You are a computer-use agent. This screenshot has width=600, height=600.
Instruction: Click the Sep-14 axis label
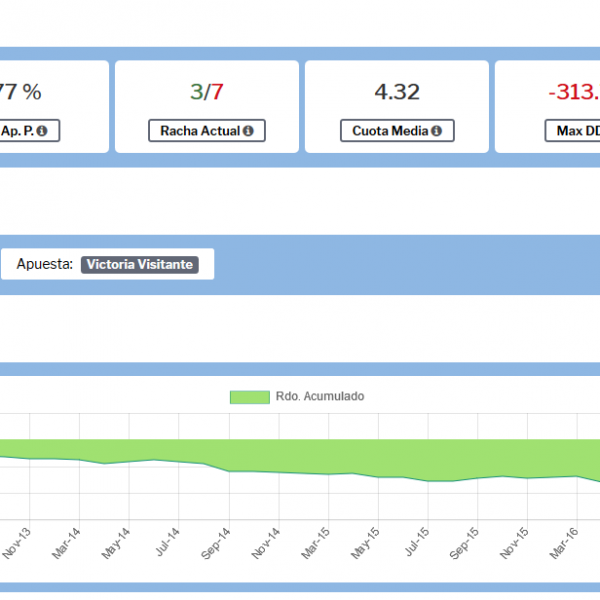click(215, 543)
